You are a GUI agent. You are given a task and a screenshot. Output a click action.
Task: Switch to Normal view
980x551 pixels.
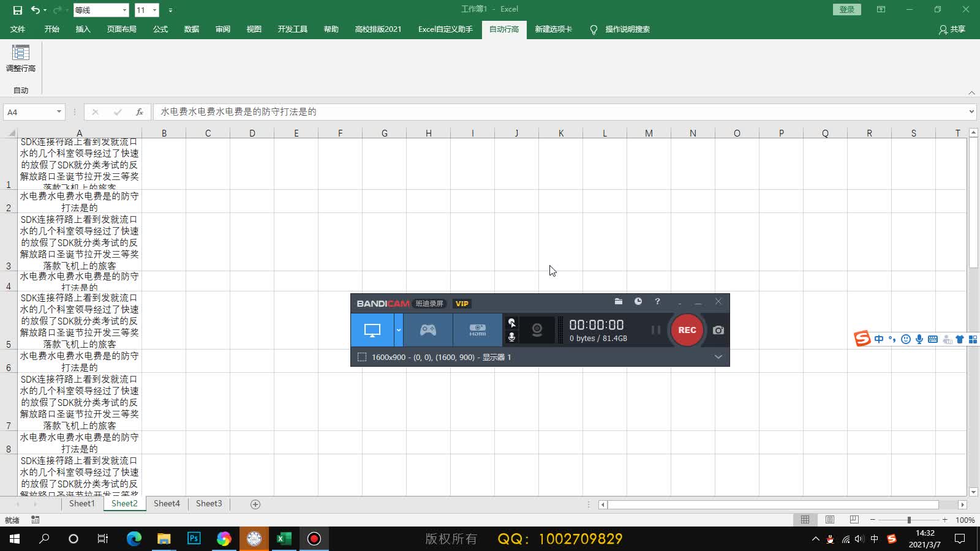[805, 520]
